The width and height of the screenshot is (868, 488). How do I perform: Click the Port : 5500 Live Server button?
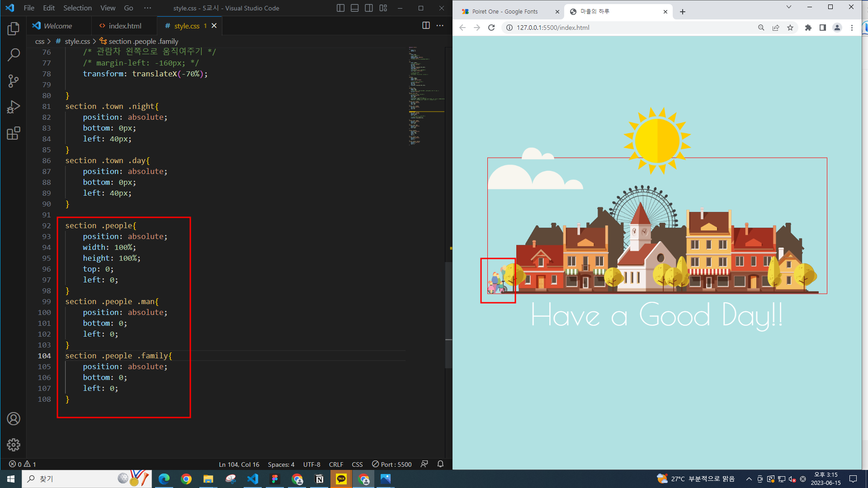point(392,465)
